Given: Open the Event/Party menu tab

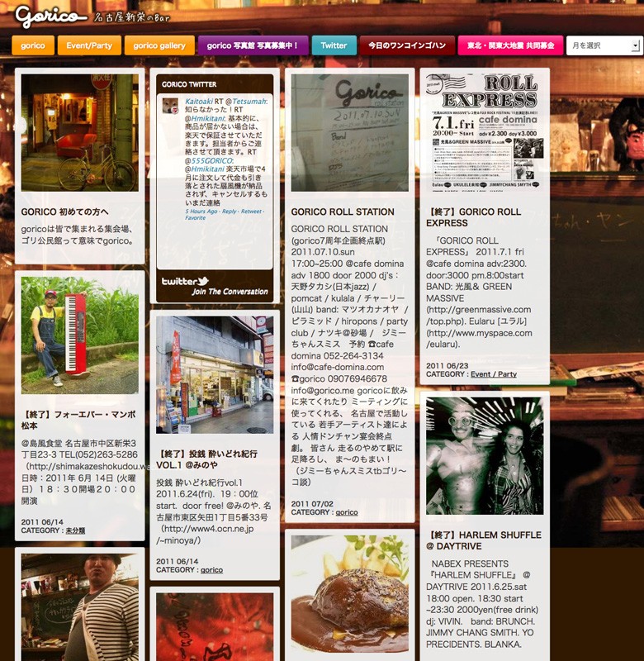Looking at the screenshot, I should 89,45.
